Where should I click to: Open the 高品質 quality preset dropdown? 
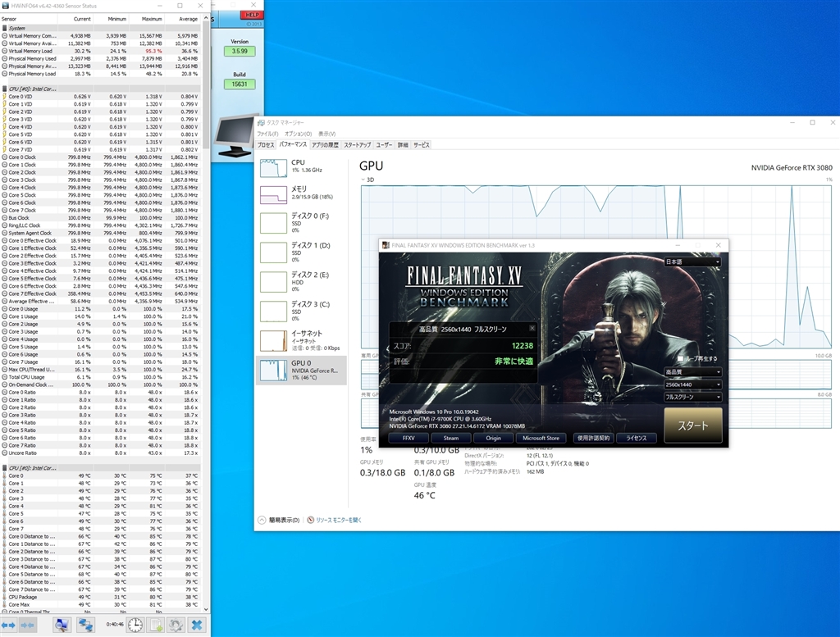click(x=693, y=371)
